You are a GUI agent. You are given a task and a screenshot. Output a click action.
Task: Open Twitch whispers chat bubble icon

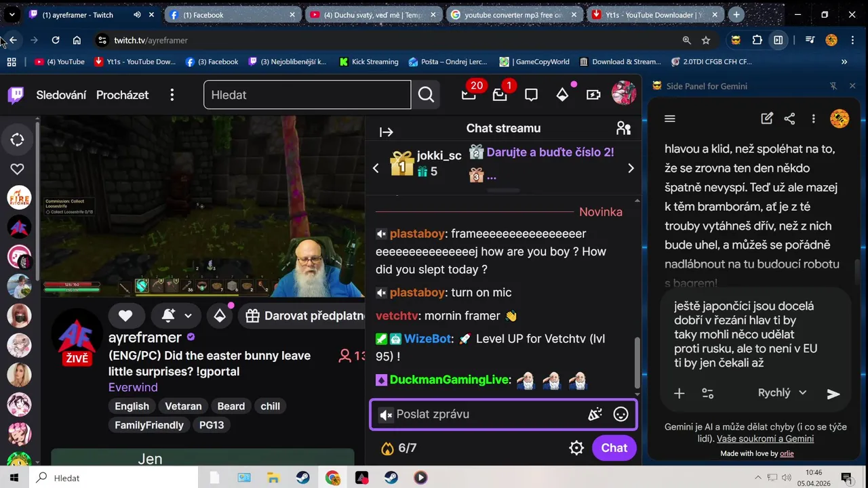click(x=531, y=95)
